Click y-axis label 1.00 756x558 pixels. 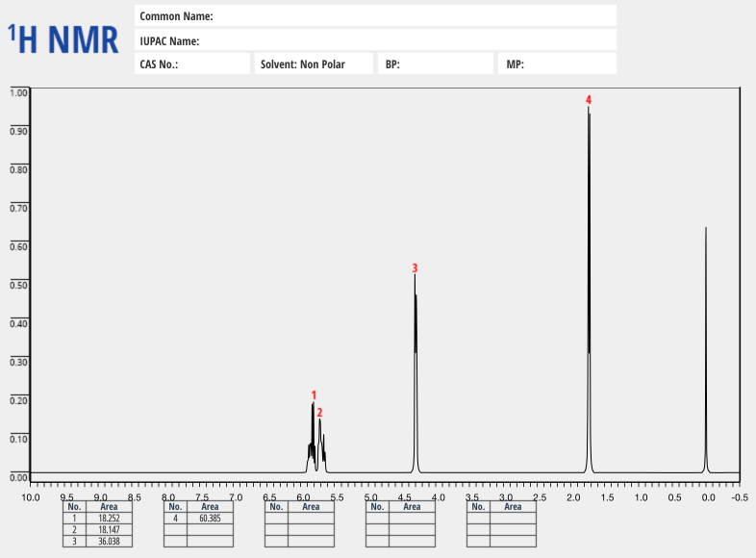point(19,92)
